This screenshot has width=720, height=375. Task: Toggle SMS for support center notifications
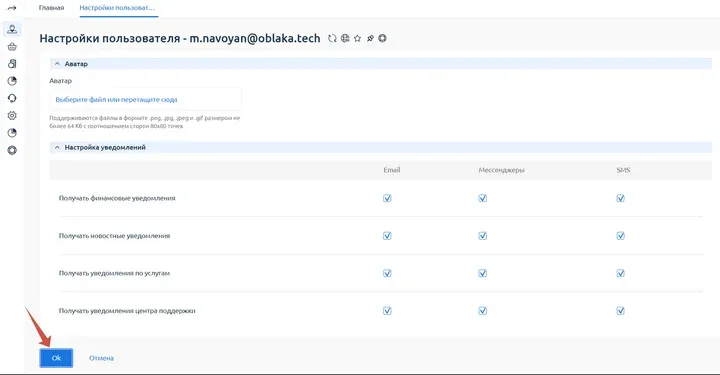point(620,311)
